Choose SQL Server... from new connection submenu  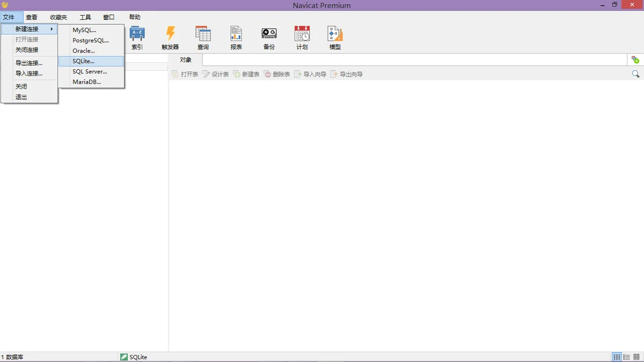click(91, 71)
